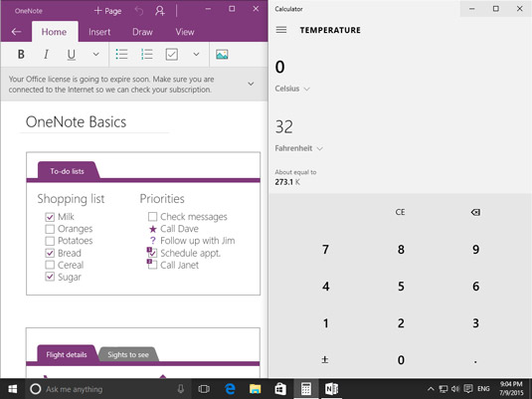
Task: Switch to OneNote taskbar icon
Action: coord(331,389)
